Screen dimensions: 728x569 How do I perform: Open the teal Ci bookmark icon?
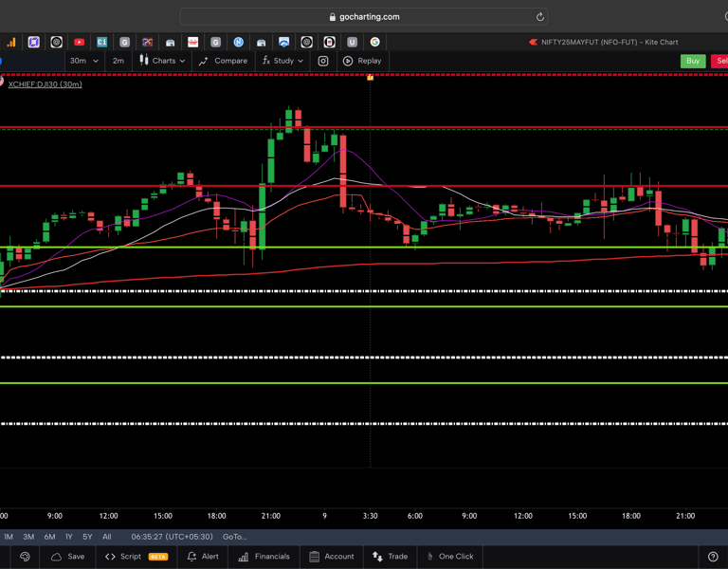pyautogui.click(x=101, y=43)
